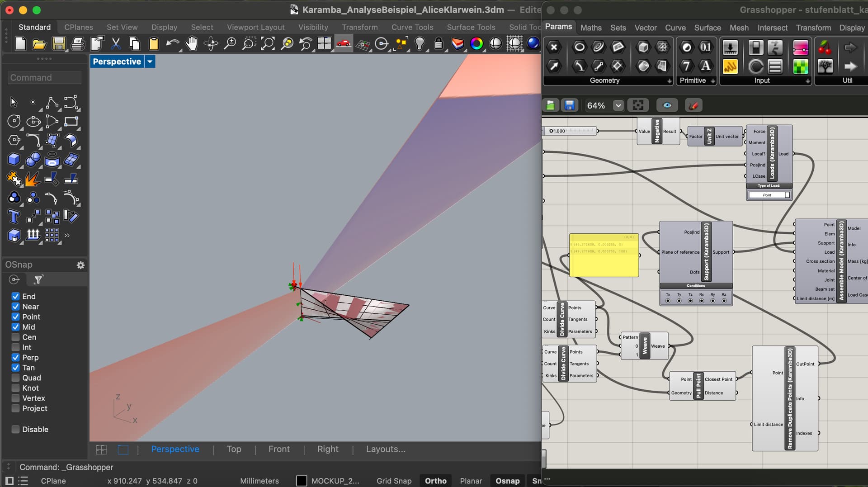The width and height of the screenshot is (868, 487).
Task: Open OSnap settings gear
Action: pyautogui.click(x=80, y=265)
